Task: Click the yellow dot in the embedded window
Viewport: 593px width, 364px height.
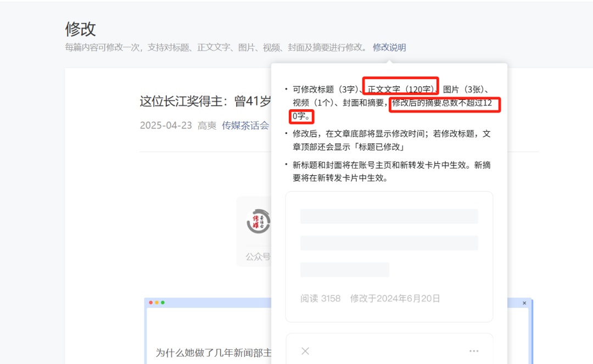Action: 157,303
